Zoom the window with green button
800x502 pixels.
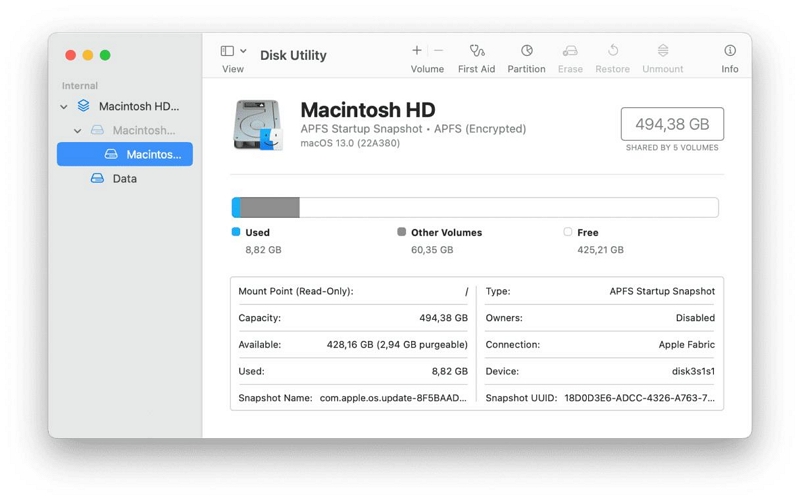coord(105,55)
